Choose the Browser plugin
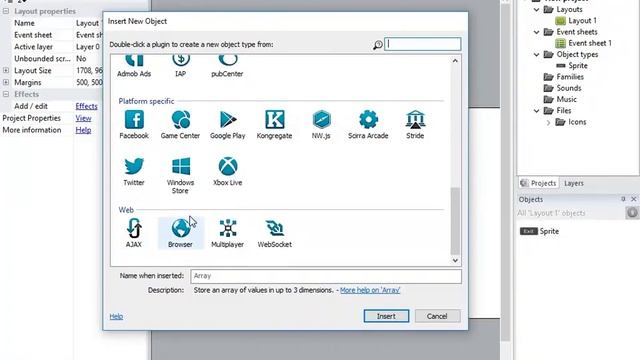The image size is (640, 360). coord(180,233)
